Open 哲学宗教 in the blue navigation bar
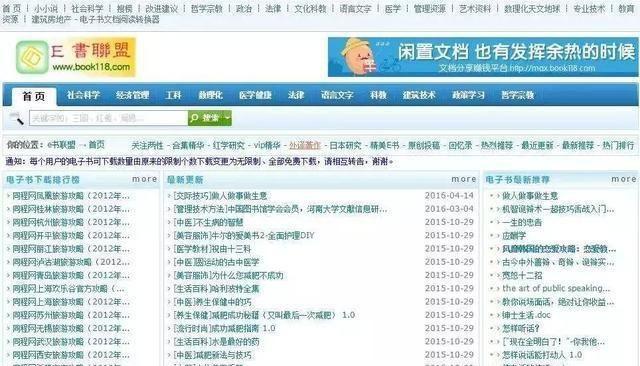 [518, 95]
